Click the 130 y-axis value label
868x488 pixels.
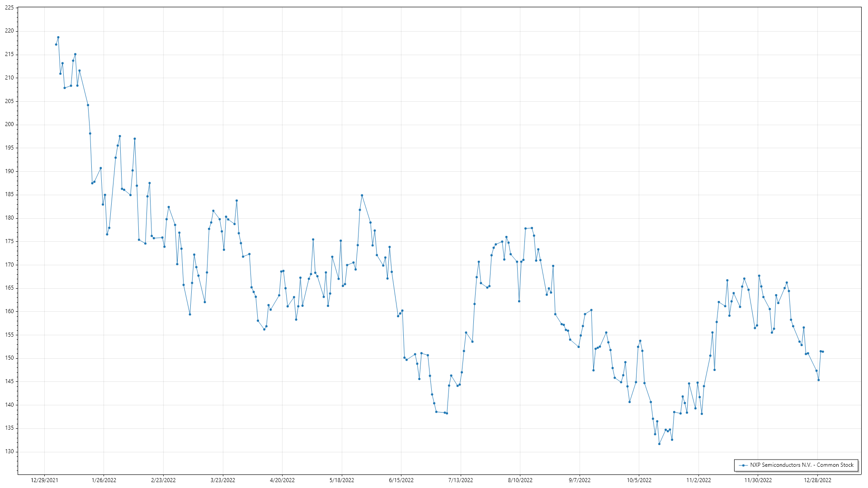click(x=9, y=451)
